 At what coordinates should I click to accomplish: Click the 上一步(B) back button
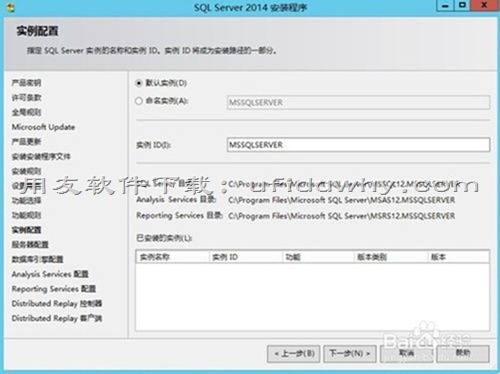click(294, 354)
